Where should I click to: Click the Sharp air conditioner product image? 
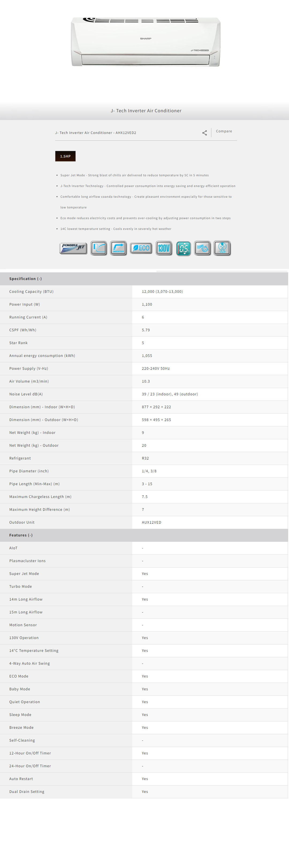145,42
